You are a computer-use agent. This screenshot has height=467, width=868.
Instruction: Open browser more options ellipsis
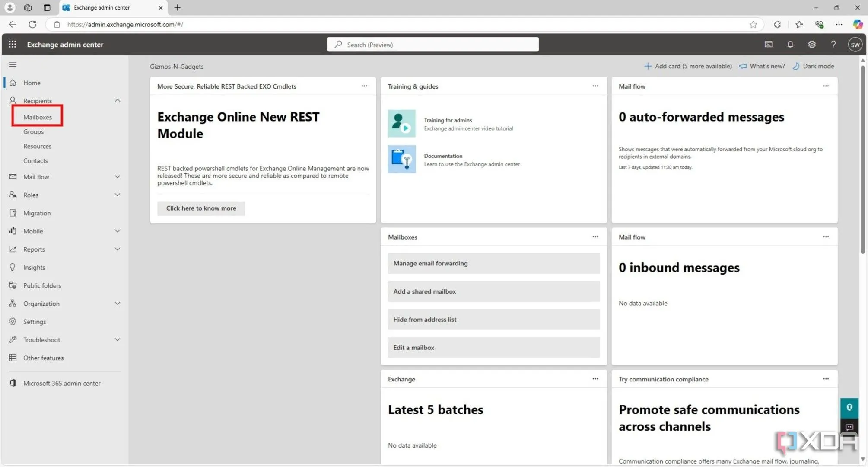click(x=839, y=24)
